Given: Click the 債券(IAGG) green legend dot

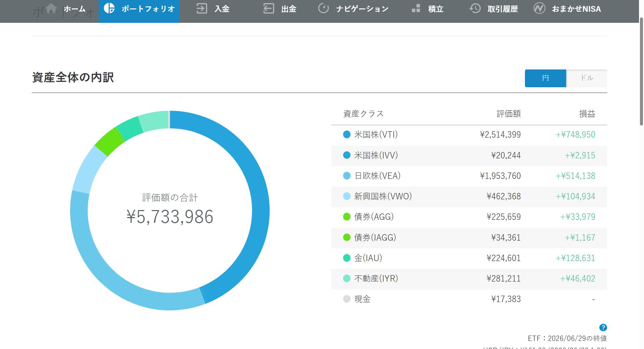Looking at the screenshot, I should click(347, 238).
